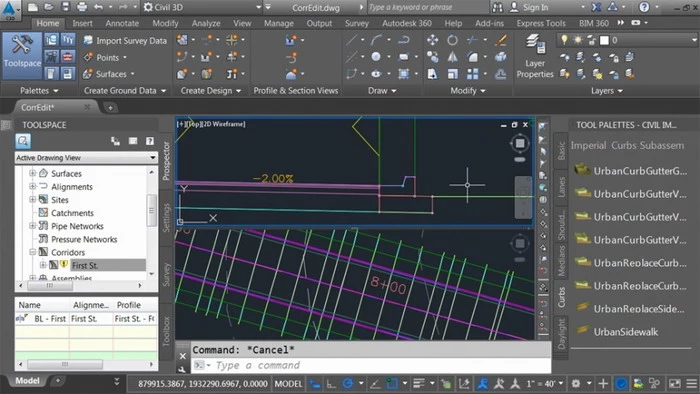The image size is (700, 394).
Task: Select the First St. corridor item
Action: [x=84, y=265]
